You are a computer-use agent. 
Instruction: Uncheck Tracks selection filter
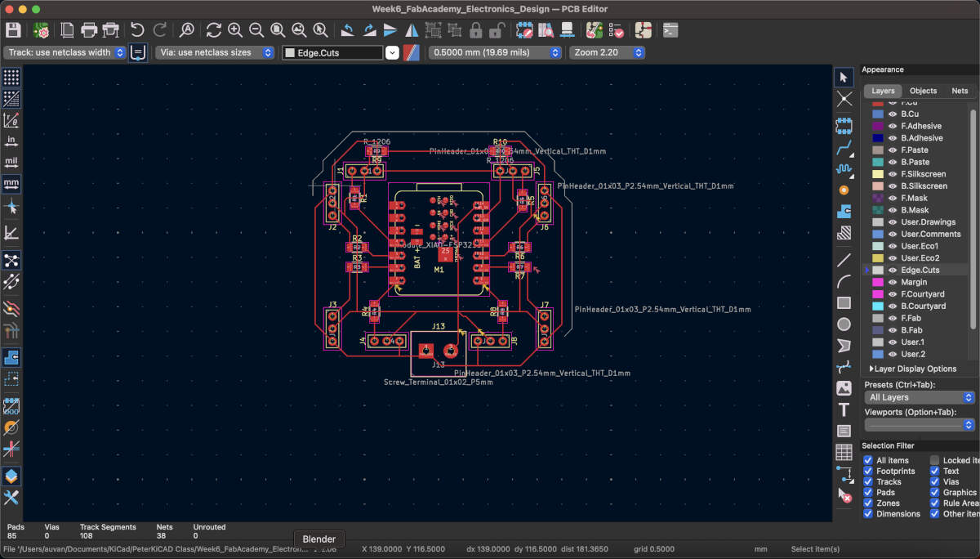coord(868,481)
